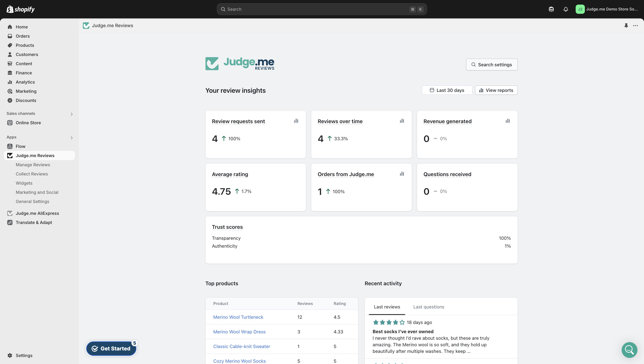
Task: Open the support chat bubble
Action: [629, 350]
